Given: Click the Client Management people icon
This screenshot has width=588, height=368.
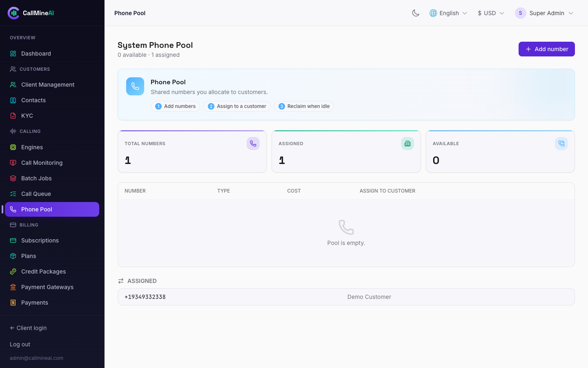Looking at the screenshot, I should (x=13, y=85).
